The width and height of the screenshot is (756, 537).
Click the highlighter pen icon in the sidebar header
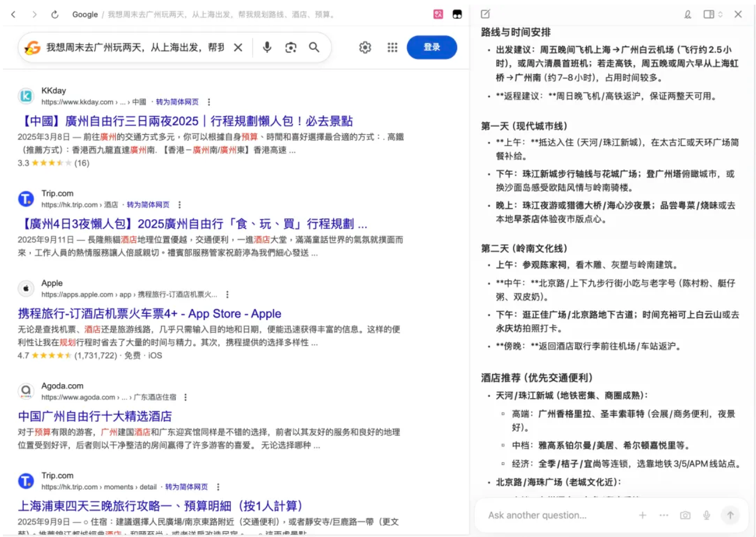[687, 13]
